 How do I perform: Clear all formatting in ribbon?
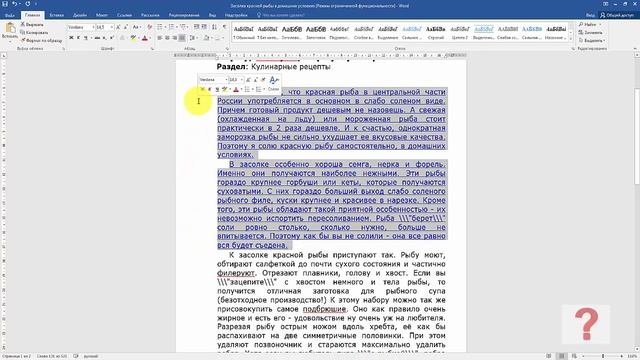point(149,27)
